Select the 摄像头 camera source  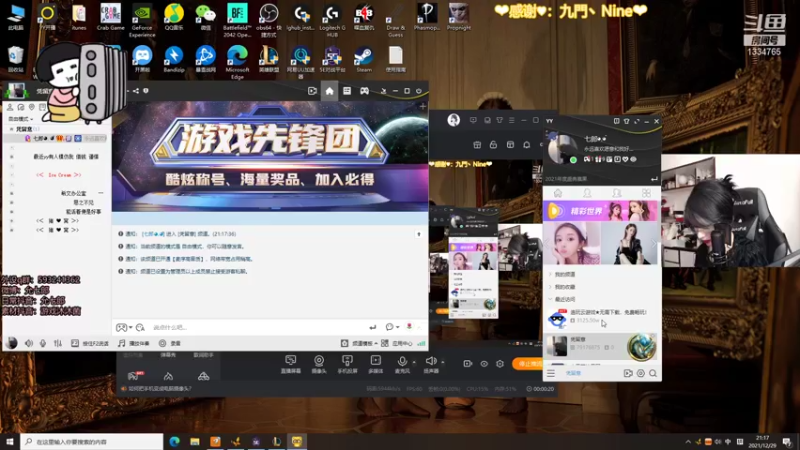tap(319, 364)
